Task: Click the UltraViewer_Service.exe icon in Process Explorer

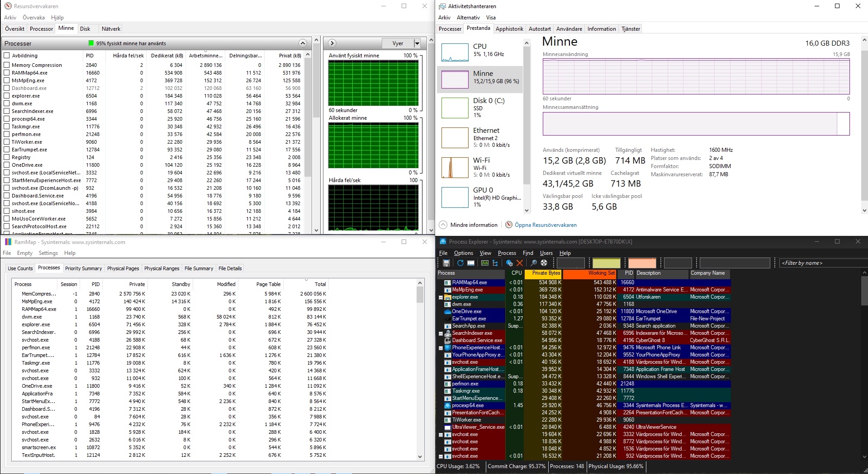Action: [x=448, y=427]
